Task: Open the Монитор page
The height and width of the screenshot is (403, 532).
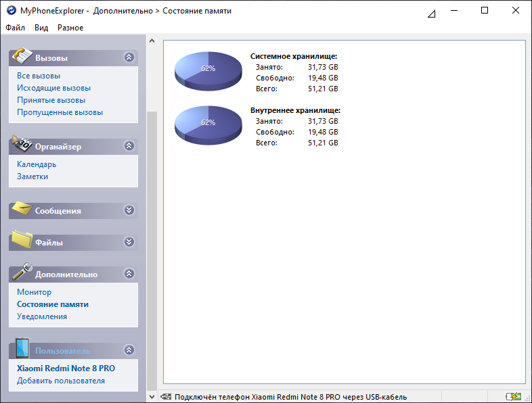Action: pyautogui.click(x=34, y=292)
